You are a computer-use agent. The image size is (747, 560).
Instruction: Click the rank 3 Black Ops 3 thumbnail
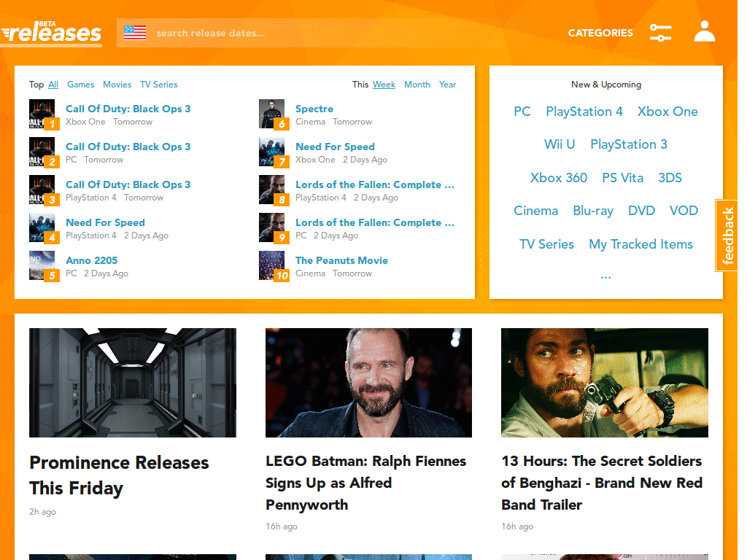[x=42, y=190]
